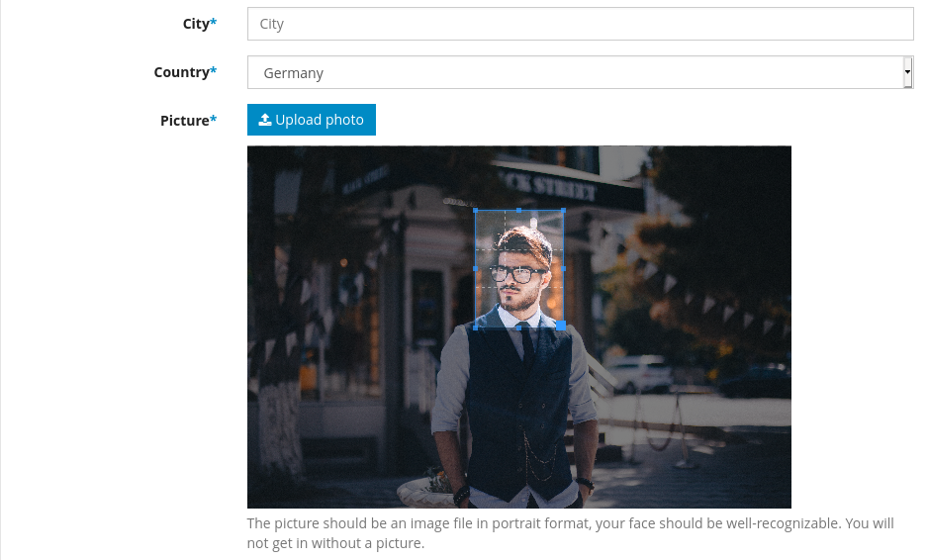Focus the City text field
This screenshot has width=928, height=560.
pos(580,24)
